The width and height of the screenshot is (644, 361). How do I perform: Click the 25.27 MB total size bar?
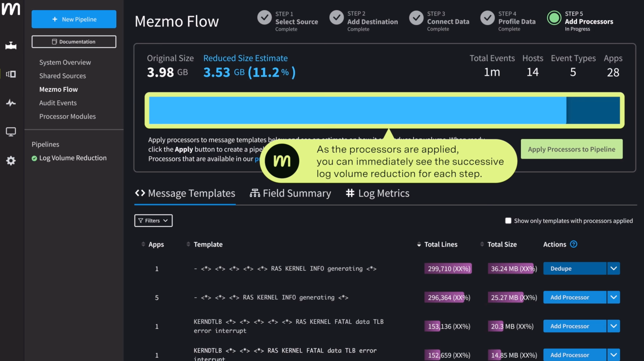tap(505, 297)
